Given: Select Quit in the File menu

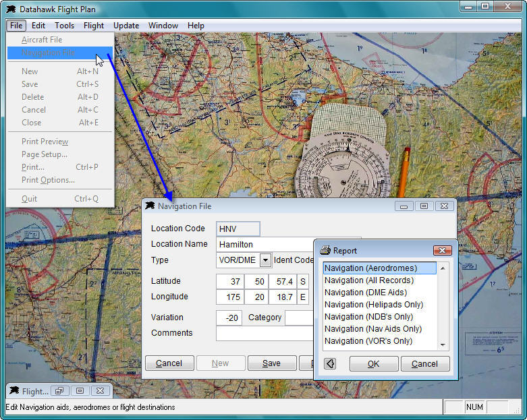Looking at the screenshot, I should [x=60, y=199].
